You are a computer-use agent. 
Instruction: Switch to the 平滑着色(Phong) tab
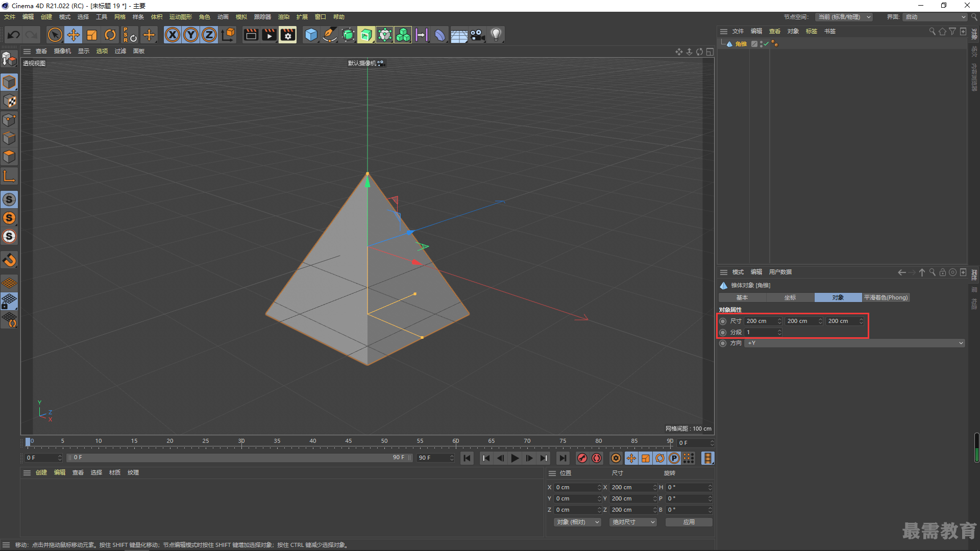[x=886, y=297]
